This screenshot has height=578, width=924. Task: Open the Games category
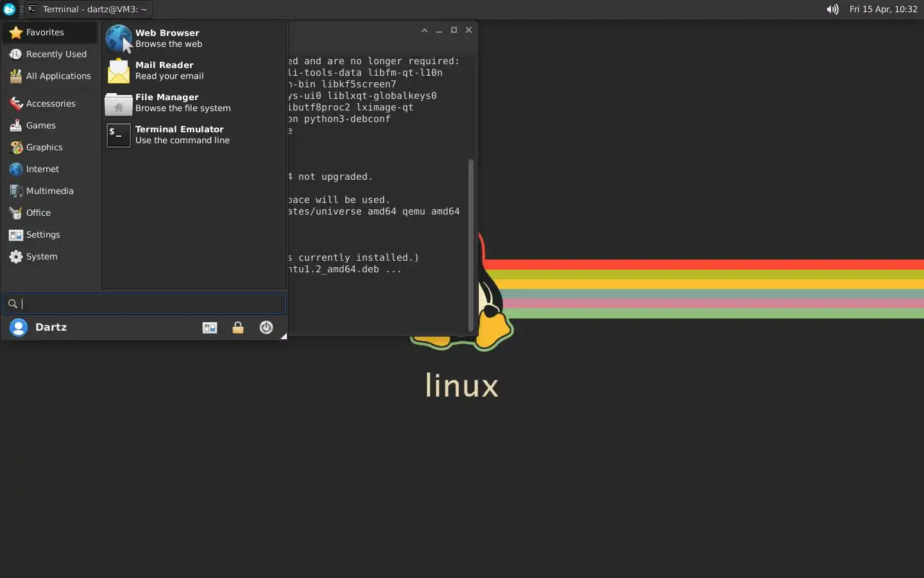click(50, 125)
